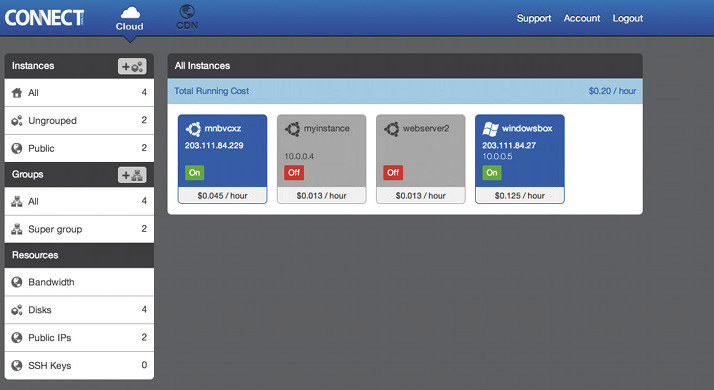
Task: Click the Ubuntu icon on mnbvcxz
Action: click(193, 129)
